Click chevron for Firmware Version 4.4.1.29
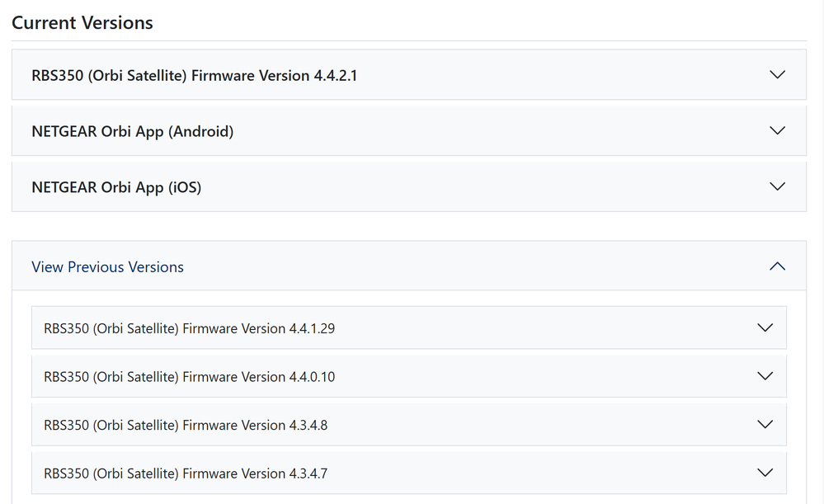This screenshot has height=504, width=824. pos(765,327)
